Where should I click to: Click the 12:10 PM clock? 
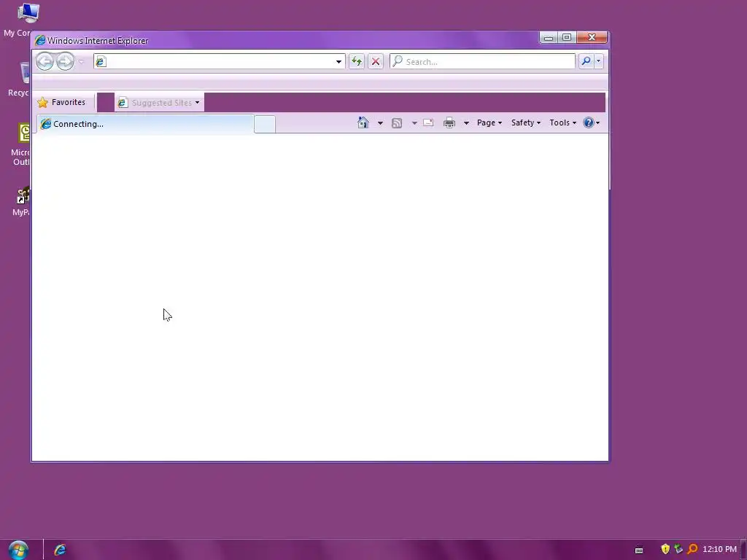click(x=719, y=550)
